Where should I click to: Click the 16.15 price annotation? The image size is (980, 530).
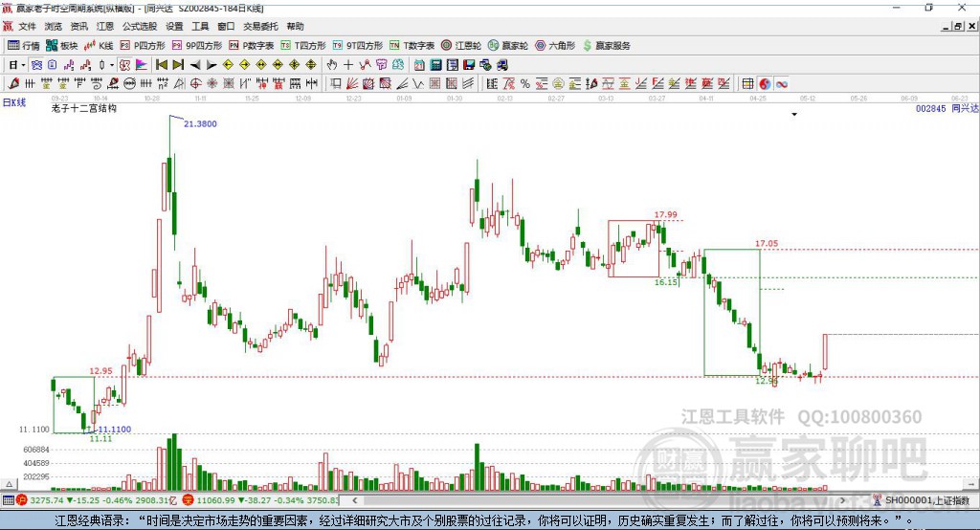click(x=666, y=282)
